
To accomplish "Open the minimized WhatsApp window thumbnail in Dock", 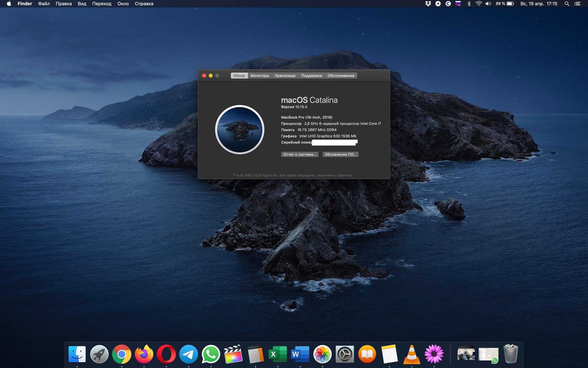I will [x=488, y=355].
